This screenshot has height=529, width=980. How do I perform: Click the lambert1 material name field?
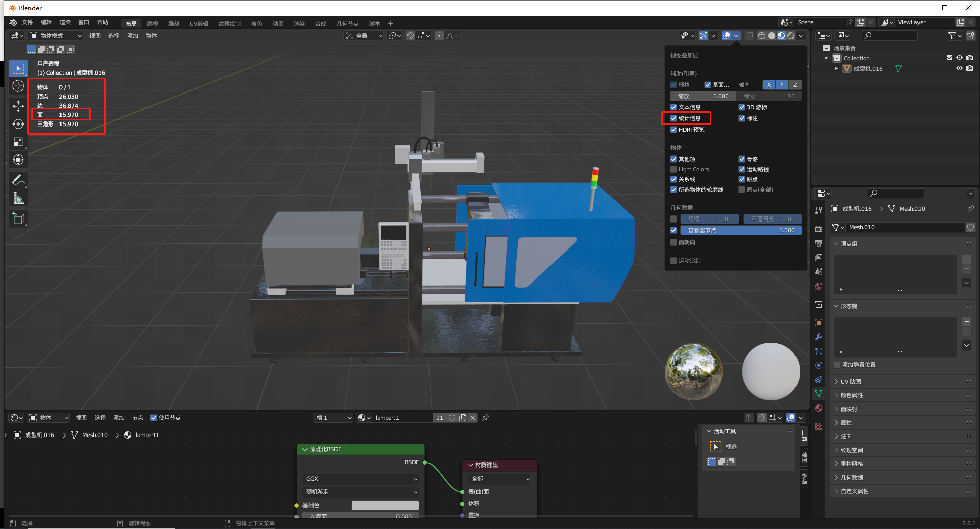coord(402,418)
